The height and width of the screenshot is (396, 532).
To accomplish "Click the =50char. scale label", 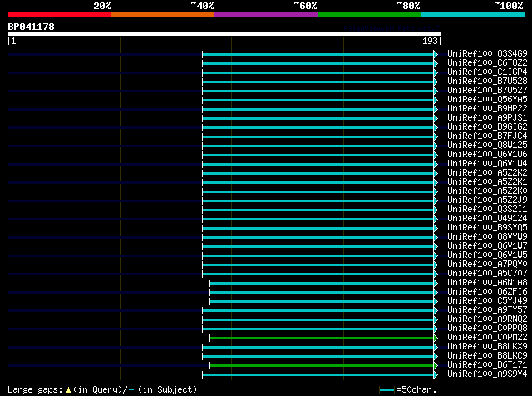I will coord(416,389).
